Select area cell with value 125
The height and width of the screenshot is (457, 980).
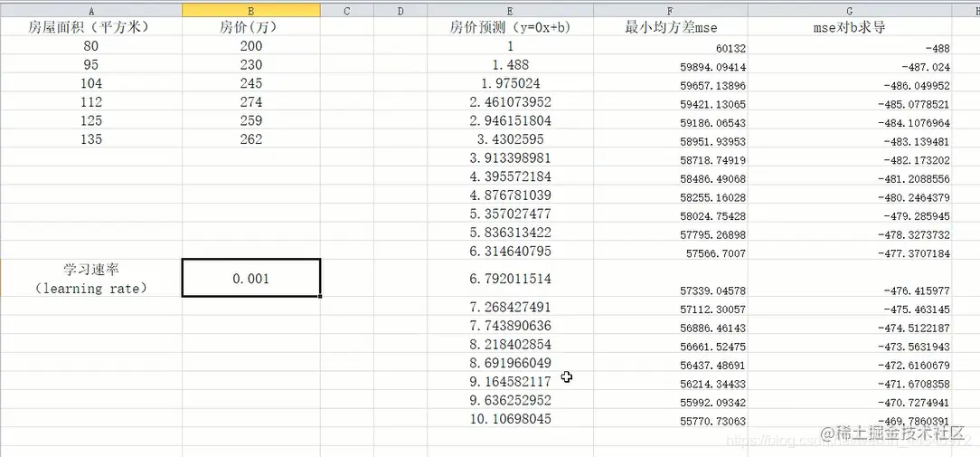91,120
